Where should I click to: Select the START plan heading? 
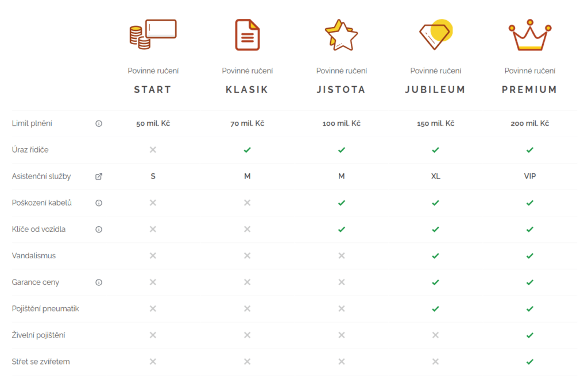pos(153,90)
